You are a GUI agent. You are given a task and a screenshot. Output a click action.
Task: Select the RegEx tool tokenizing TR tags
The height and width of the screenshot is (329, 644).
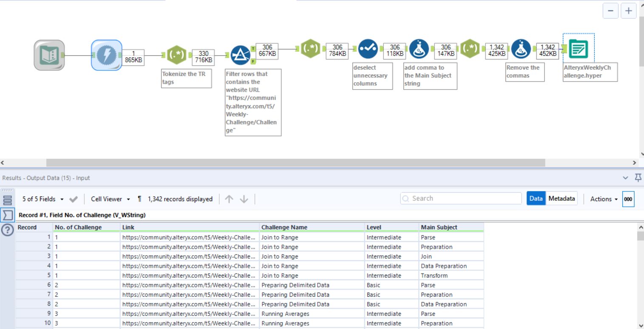[176, 55]
